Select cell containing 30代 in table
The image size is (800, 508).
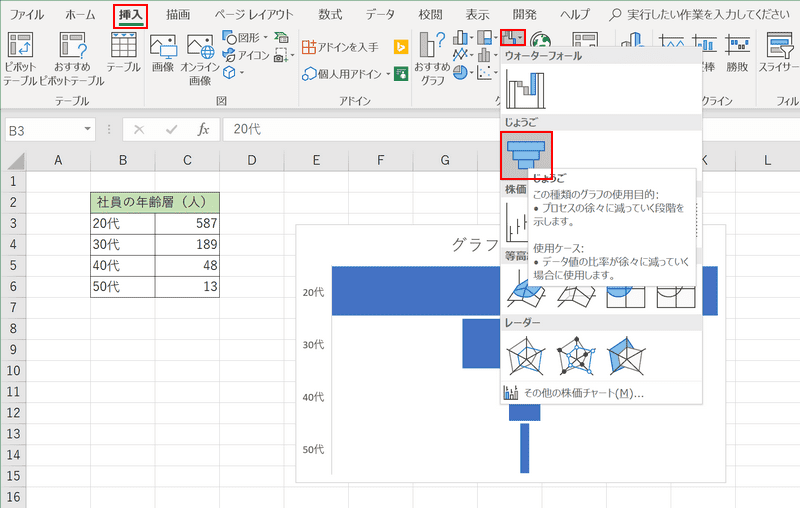click(123, 244)
